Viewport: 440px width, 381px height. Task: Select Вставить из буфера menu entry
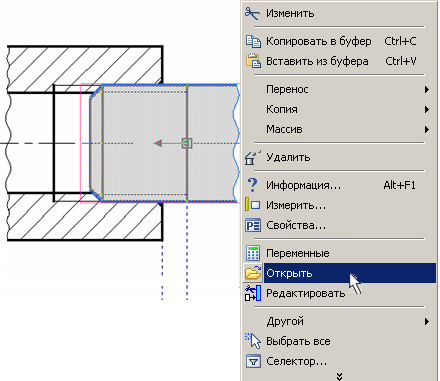pos(317,61)
